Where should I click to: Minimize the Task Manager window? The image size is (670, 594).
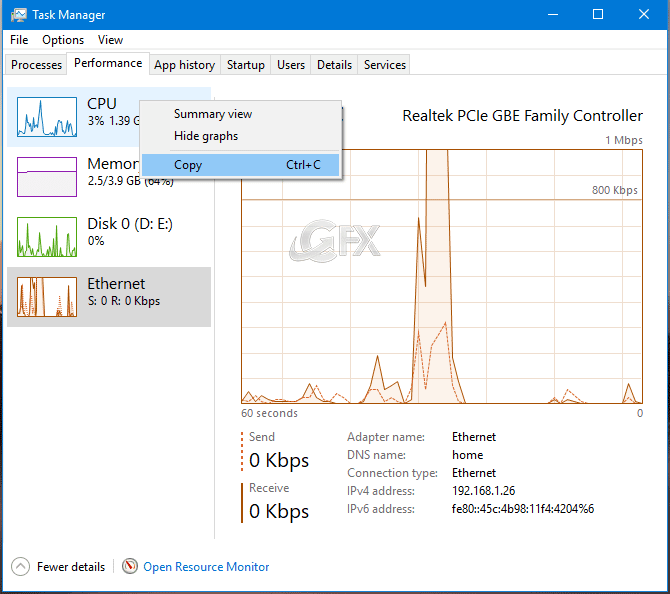(553, 15)
